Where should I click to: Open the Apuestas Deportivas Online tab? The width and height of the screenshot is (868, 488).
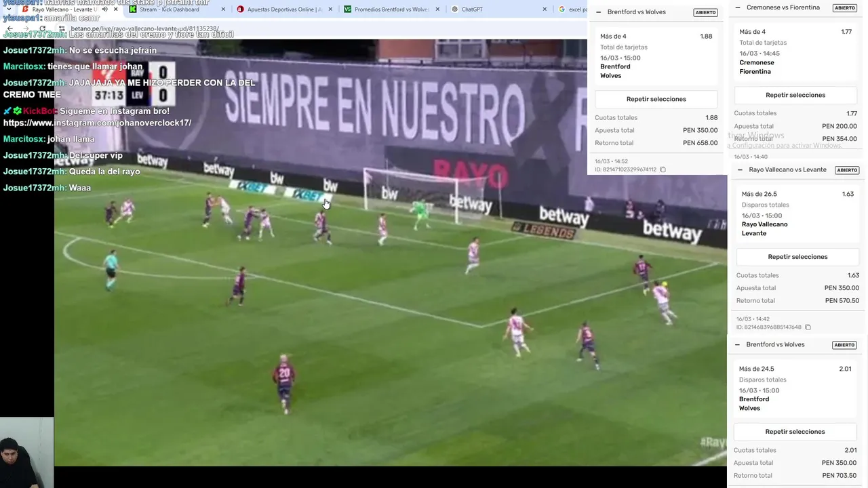(284, 9)
